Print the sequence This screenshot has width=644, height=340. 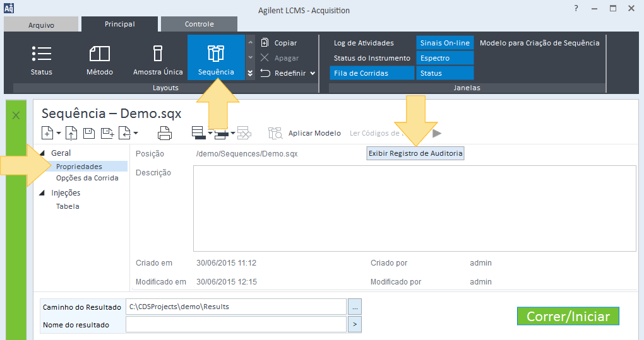point(165,133)
